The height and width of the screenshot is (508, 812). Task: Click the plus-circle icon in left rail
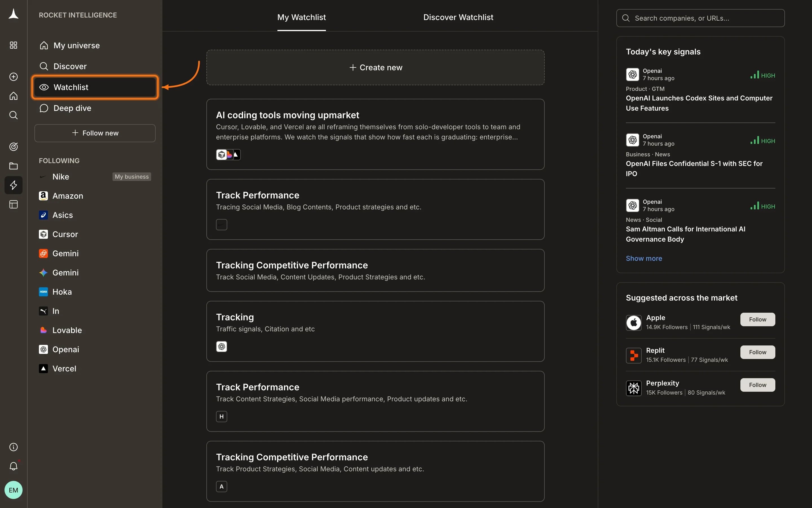pyautogui.click(x=14, y=76)
